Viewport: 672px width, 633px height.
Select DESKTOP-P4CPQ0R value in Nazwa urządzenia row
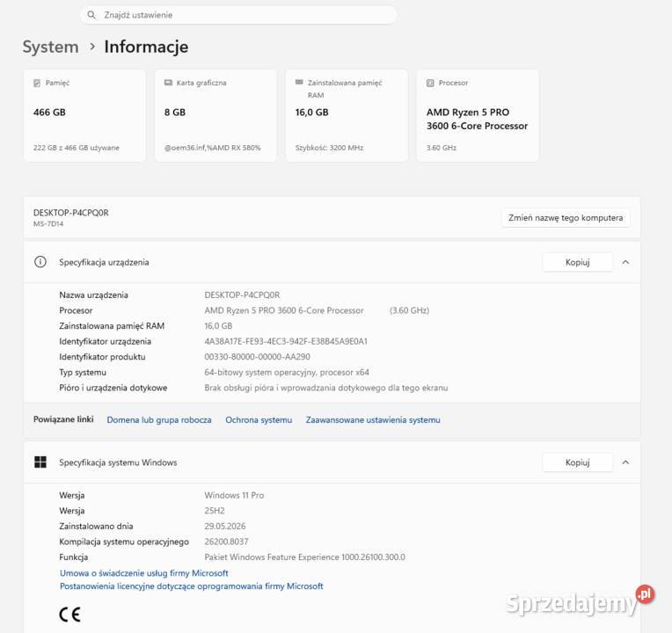coord(242,295)
